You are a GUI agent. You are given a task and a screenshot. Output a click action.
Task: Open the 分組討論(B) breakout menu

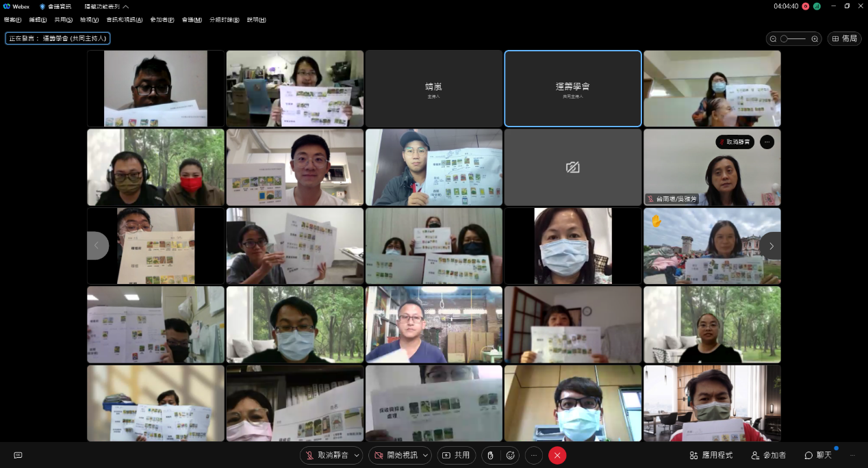(224, 20)
